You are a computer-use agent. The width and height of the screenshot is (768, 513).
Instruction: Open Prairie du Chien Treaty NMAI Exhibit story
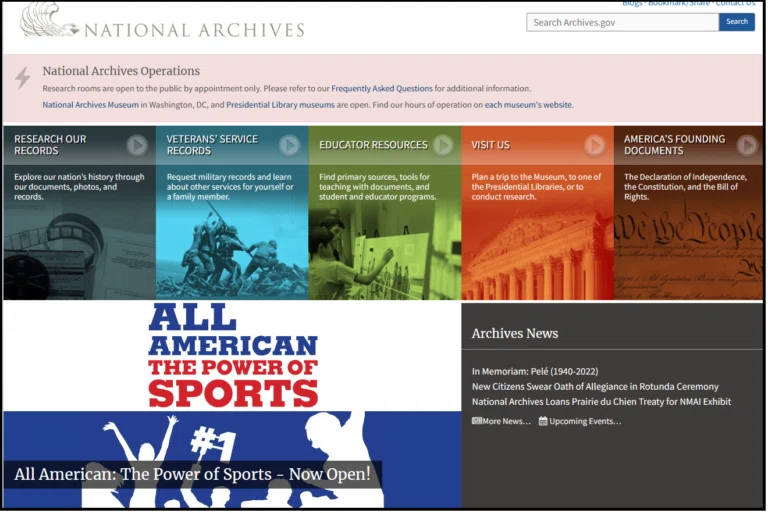point(601,403)
